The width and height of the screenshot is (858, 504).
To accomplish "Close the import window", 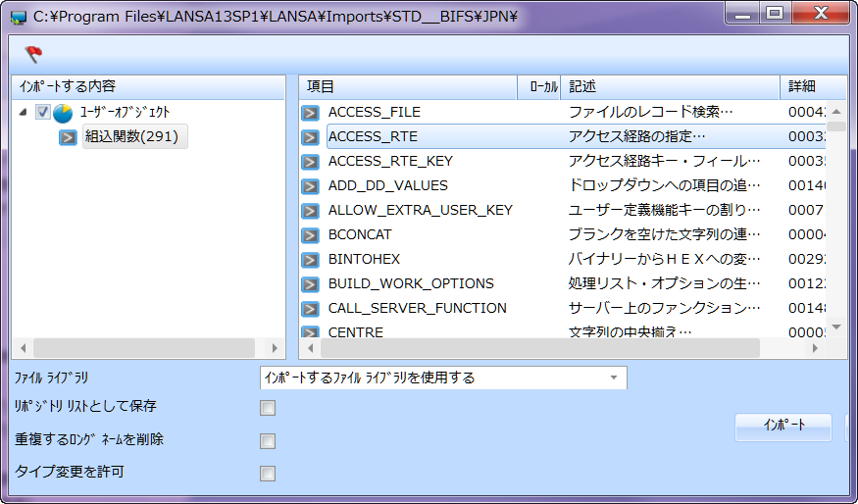I will coord(820,14).
